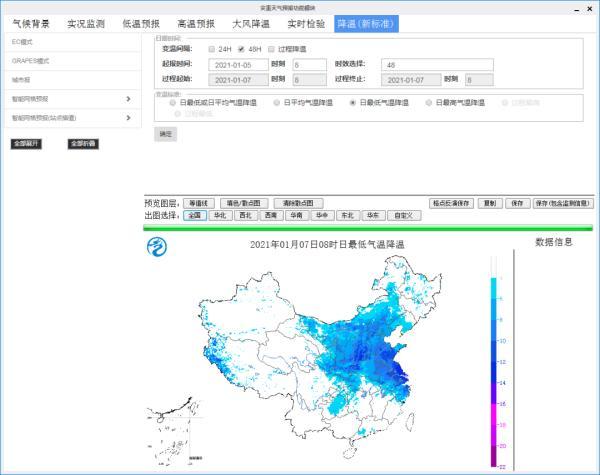
Task: Select the 日平均气温降温 radio option
Action: coord(277,102)
